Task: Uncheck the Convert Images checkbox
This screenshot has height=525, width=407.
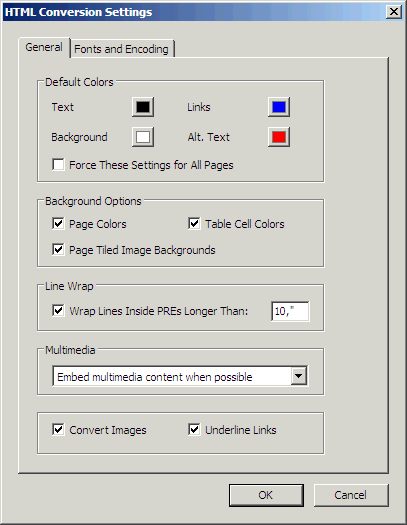Action: pyautogui.click(x=58, y=429)
